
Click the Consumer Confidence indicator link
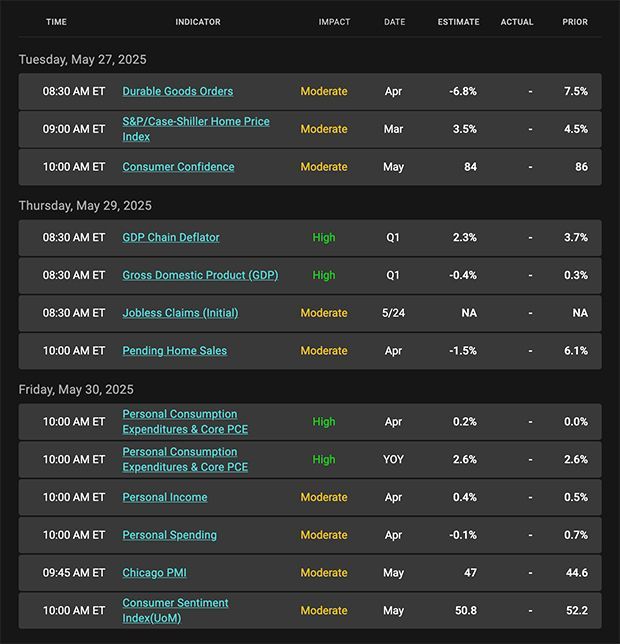(x=178, y=167)
